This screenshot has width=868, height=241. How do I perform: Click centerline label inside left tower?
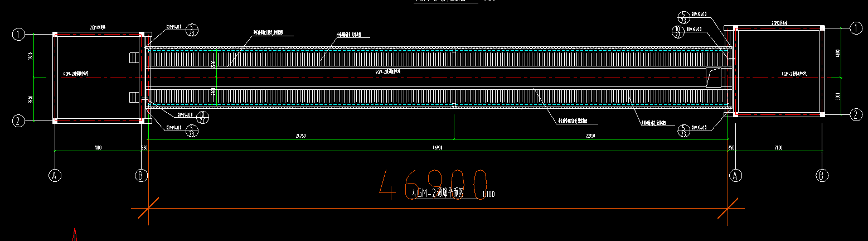click(x=76, y=74)
